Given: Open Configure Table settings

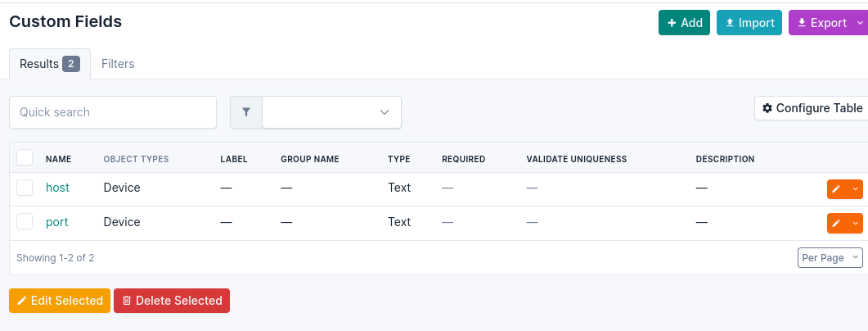Looking at the screenshot, I should point(812,108).
